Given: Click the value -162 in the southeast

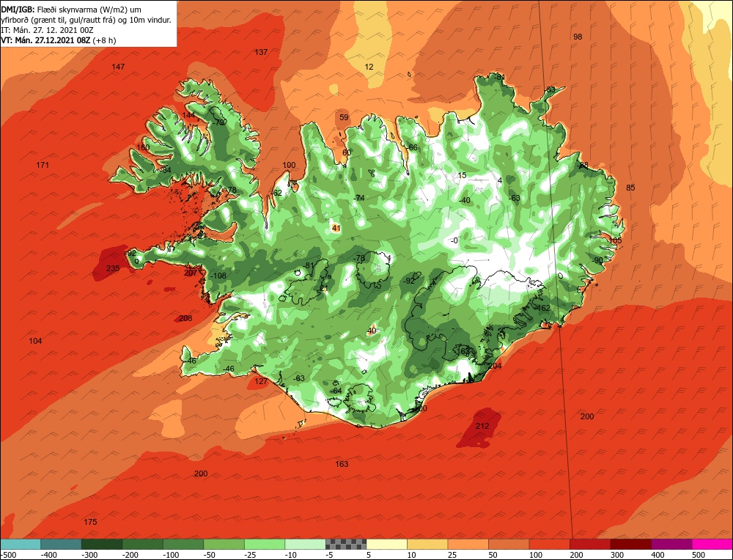Looking at the screenshot, I should pyautogui.click(x=542, y=308).
